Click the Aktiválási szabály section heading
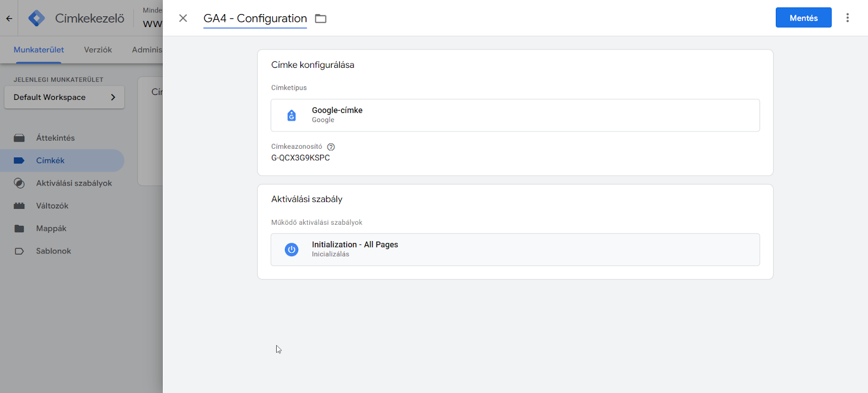 click(x=307, y=199)
